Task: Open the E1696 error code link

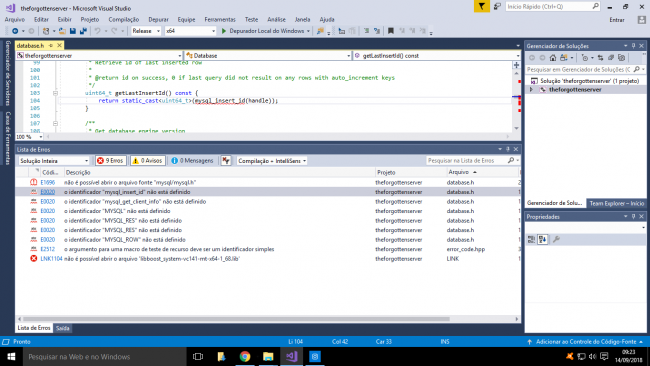Action: (48, 182)
